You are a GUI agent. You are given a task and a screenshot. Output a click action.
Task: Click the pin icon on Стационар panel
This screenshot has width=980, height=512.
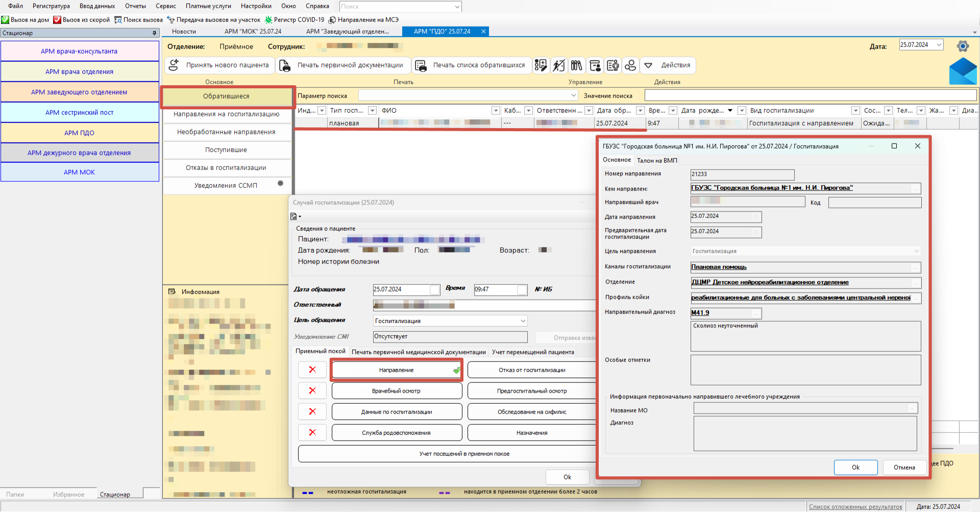click(x=154, y=33)
